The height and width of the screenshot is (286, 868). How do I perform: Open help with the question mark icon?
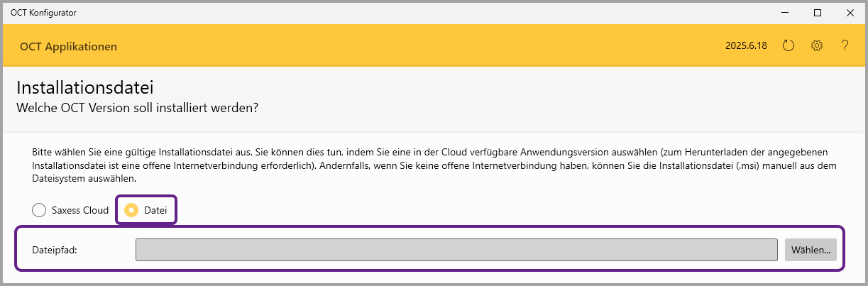pos(845,46)
